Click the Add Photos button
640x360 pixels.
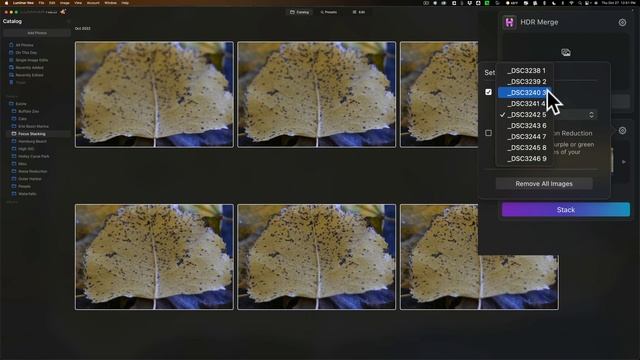[x=37, y=33]
